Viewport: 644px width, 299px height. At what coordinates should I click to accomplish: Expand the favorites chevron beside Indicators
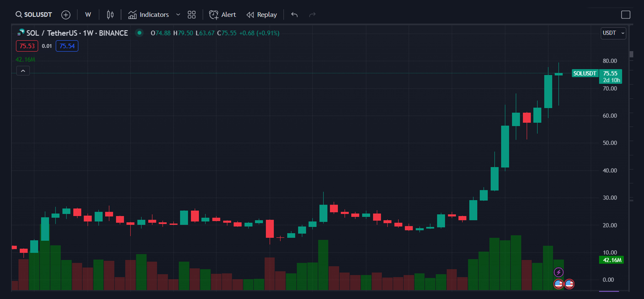[178, 15]
